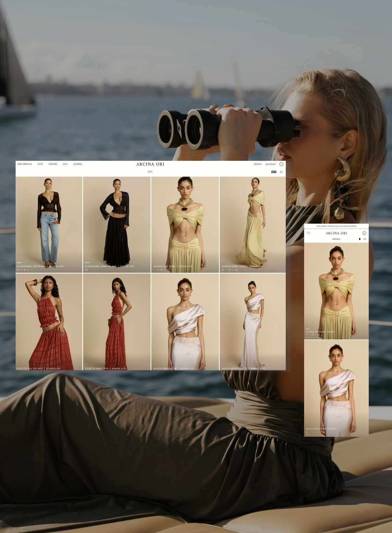Viewport: 392px width, 533px height.
Task: Select two-column layout on mobile
Action: [x=365, y=239]
